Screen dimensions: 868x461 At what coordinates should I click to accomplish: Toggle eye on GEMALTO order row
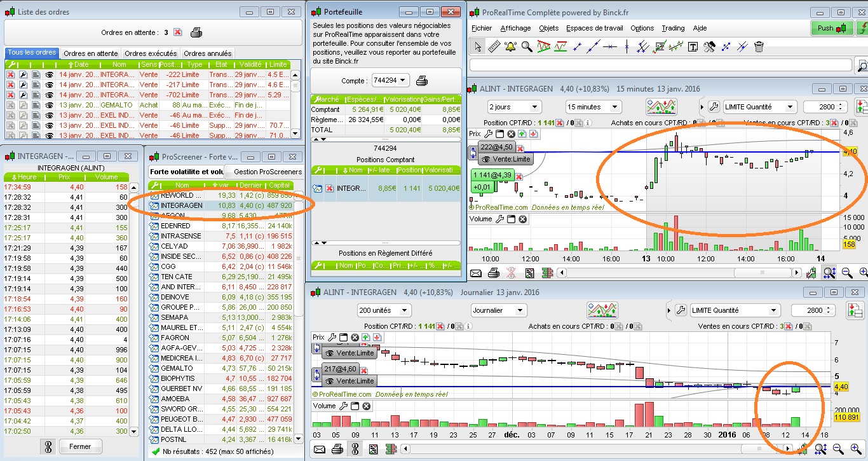(x=49, y=105)
